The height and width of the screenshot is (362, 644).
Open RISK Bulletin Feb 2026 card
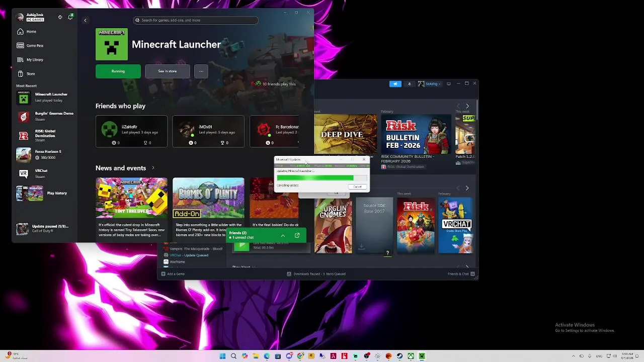[x=416, y=134]
